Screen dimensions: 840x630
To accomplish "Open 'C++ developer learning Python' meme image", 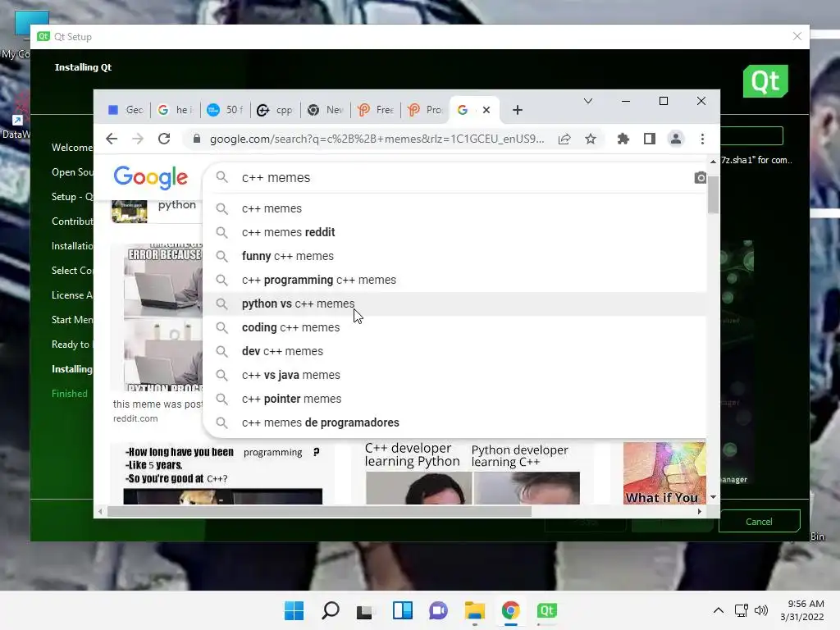I will coord(472,472).
